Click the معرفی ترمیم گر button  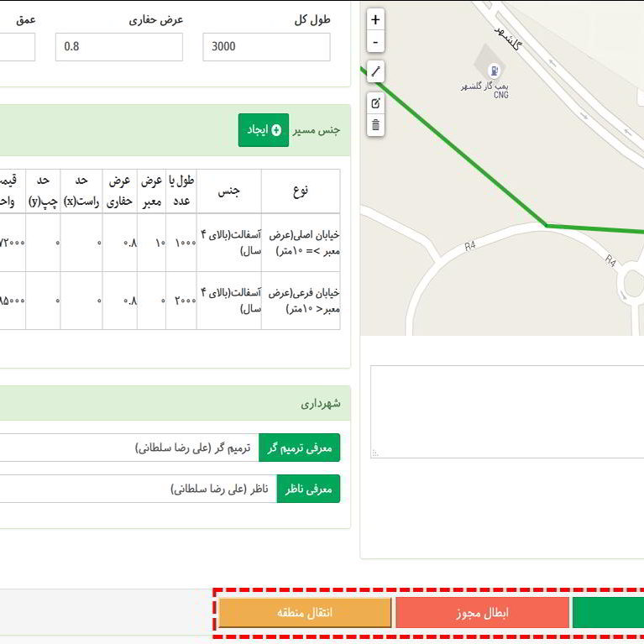coord(299,448)
